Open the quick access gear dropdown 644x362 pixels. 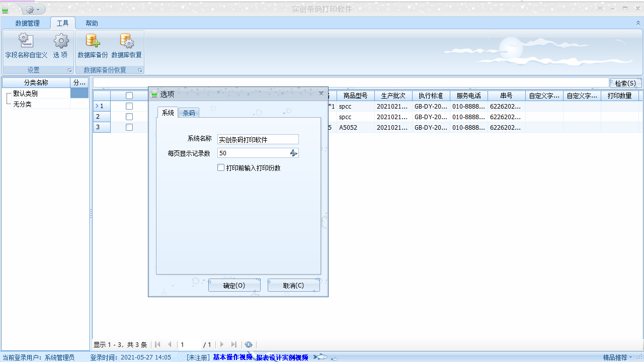(x=33, y=10)
